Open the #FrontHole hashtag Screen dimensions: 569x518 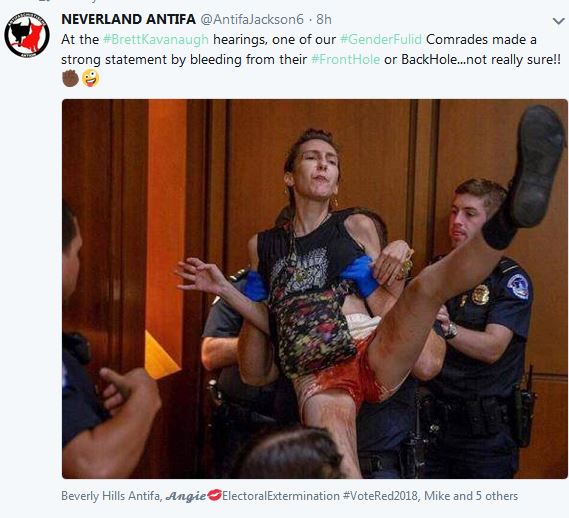346,59
